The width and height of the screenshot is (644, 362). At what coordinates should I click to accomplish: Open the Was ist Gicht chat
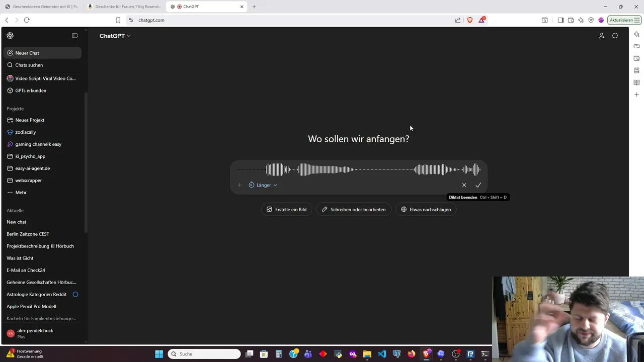coord(42,258)
